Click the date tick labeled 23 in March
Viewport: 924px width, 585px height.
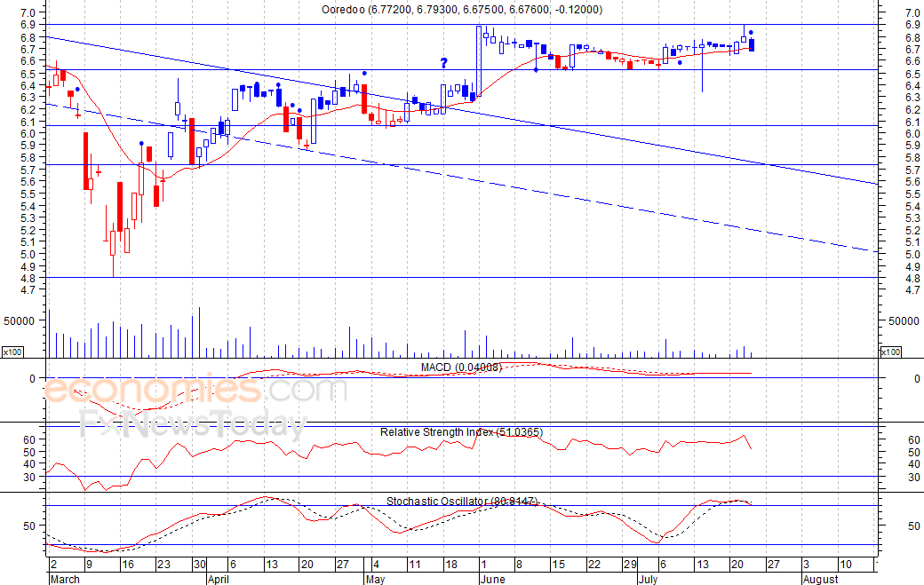click(163, 565)
